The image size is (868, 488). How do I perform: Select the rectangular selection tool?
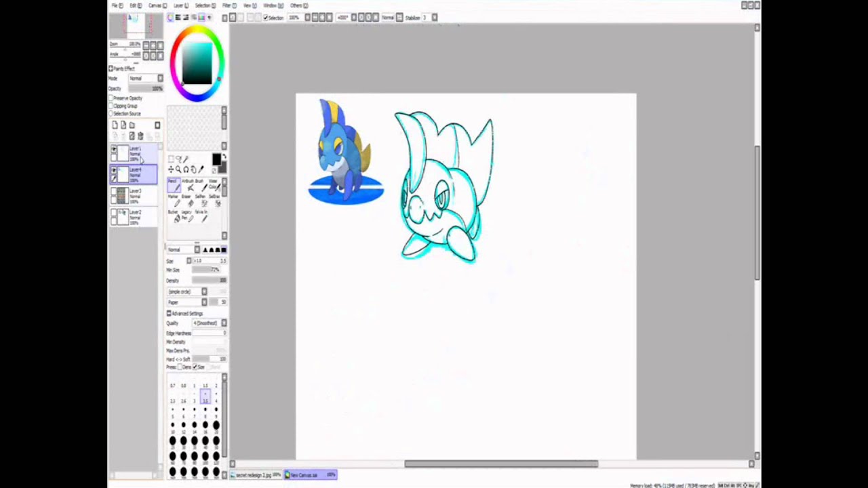pyautogui.click(x=171, y=159)
